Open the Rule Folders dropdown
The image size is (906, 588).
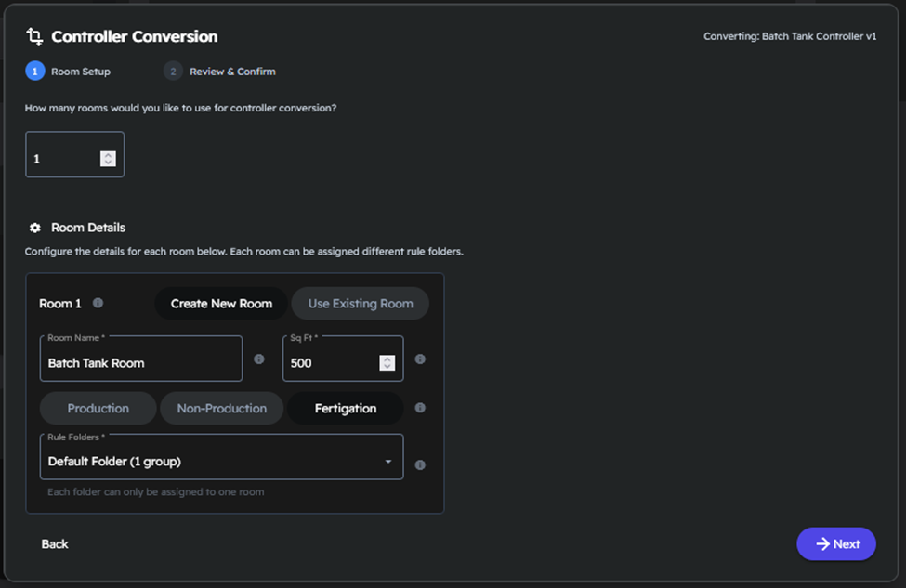coord(221,462)
